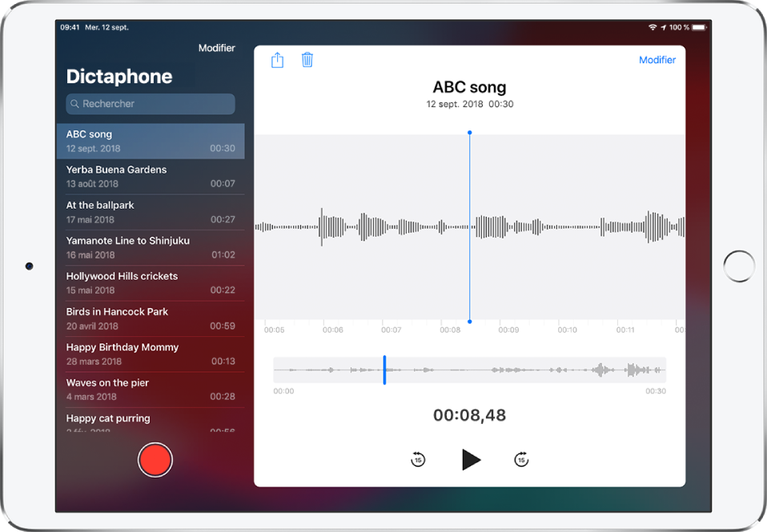Focus the Rechercher search field

152,104
